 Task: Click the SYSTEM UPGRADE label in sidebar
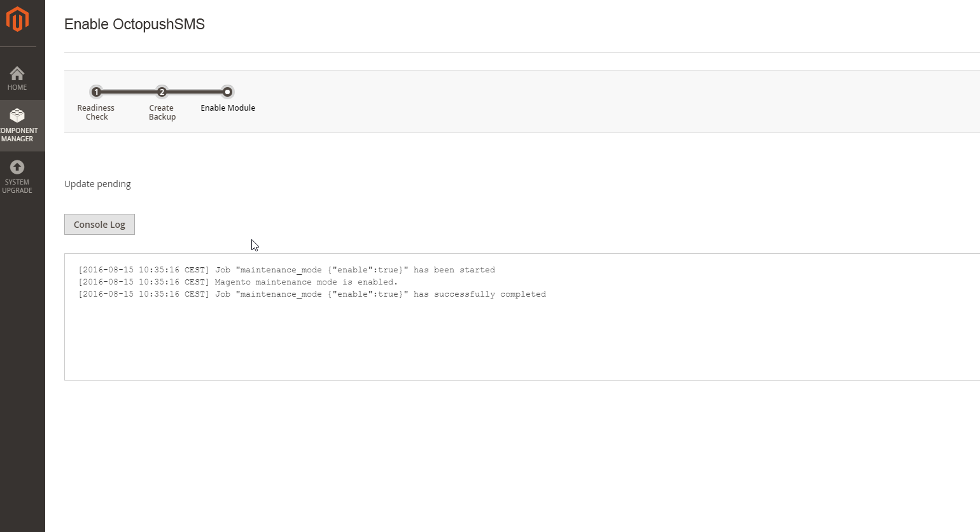click(x=17, y=186)
